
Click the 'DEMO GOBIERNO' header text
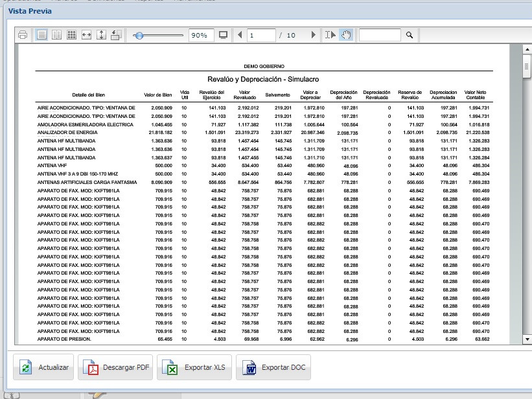(264, 67)
